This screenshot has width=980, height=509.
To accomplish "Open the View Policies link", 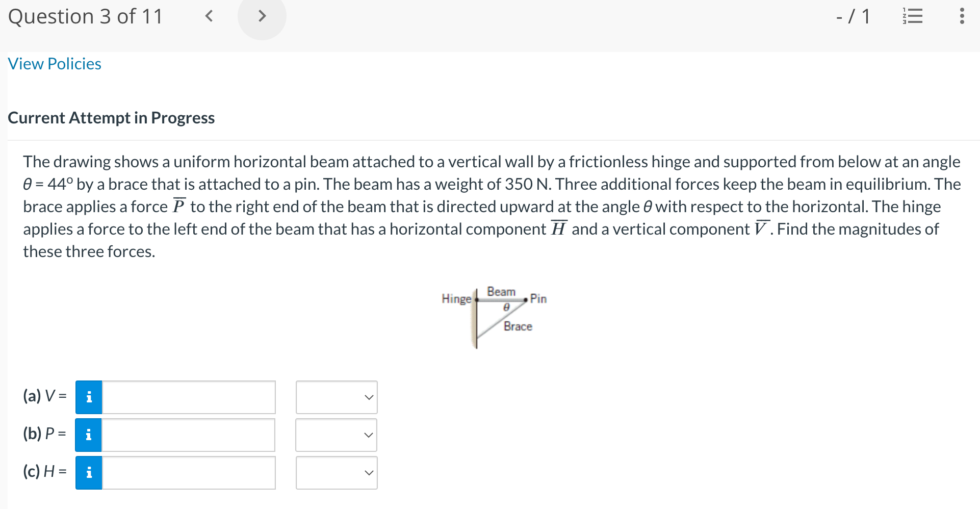I will pos(54,64).
